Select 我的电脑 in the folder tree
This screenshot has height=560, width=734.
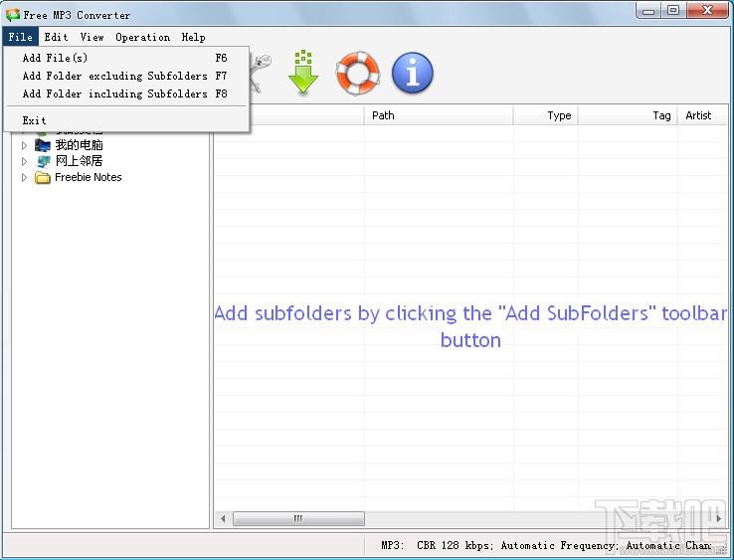pos(79,145)
